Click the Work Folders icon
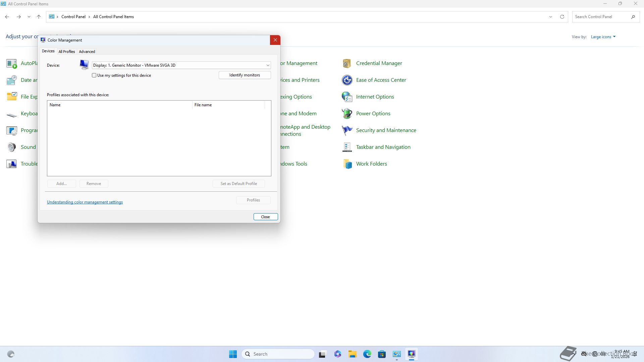Image resolution: width=644 pixels, height=362 pixels. coord(347,164)
